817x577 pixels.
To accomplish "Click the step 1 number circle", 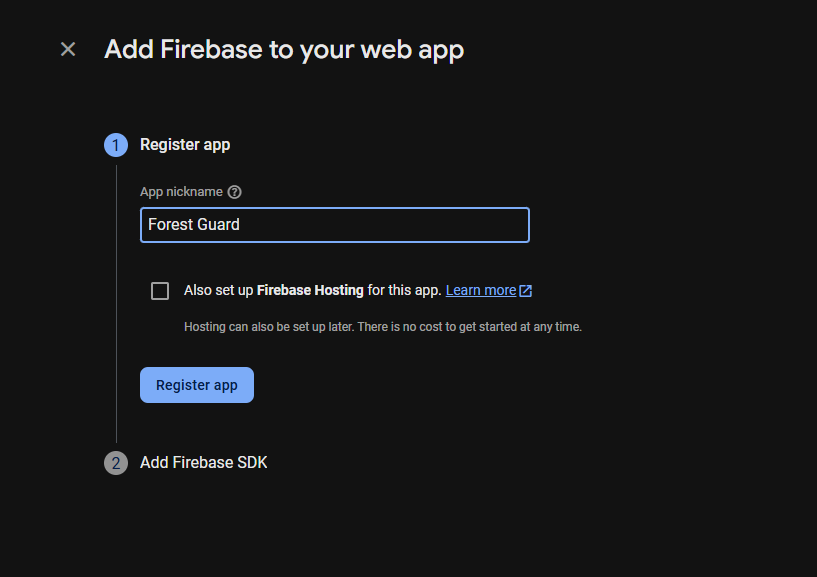I will coord(116,145).
